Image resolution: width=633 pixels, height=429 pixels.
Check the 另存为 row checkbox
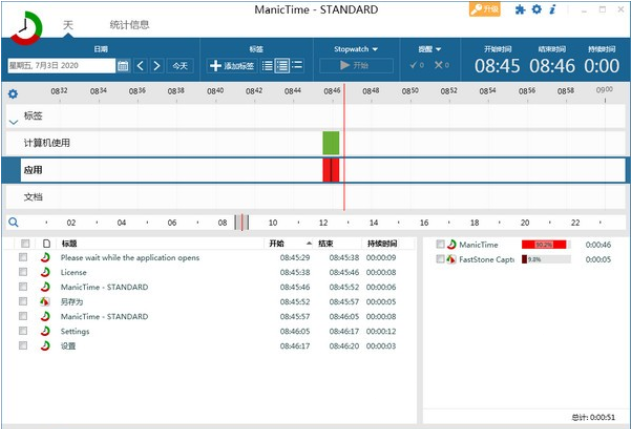23,301
